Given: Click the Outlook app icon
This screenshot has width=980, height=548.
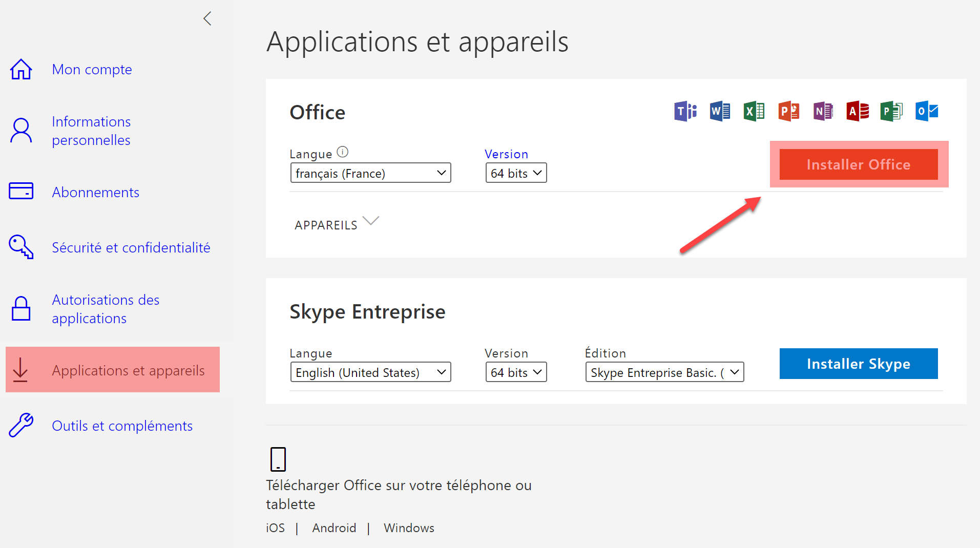Looking at the screenshot, I should point(927,111).
